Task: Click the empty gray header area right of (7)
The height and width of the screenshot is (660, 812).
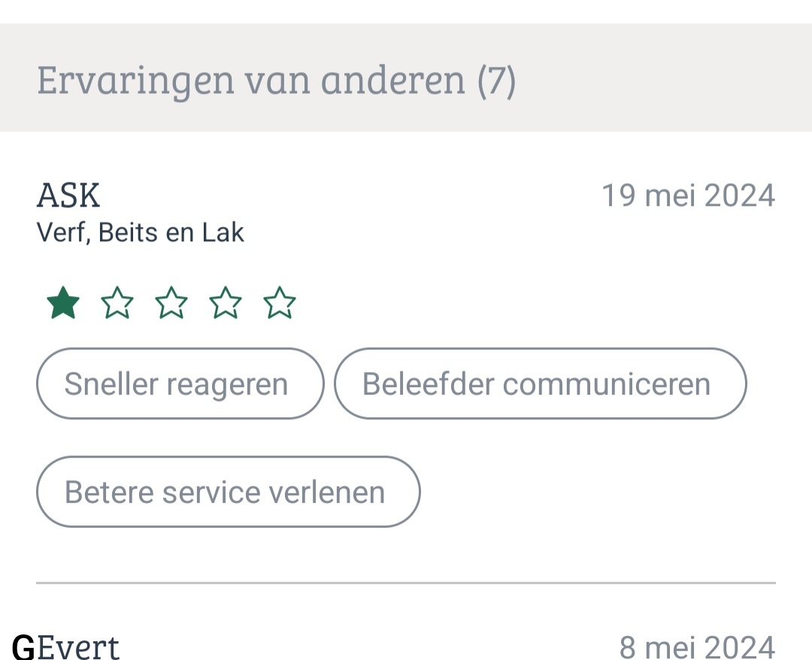Action: coord(662,80)
